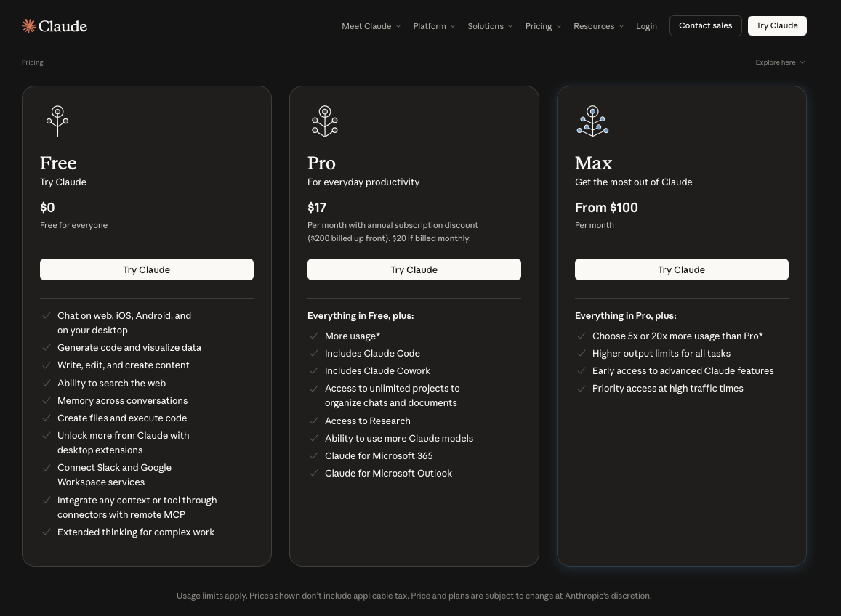Go to the Login page
This screenshot has height=616, width=841.
(x=646, y=26)
